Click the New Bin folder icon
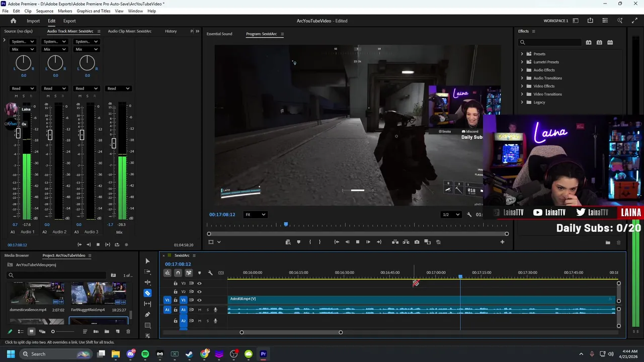The width and height of the screenshot is (644, 362). pos(107,331)
